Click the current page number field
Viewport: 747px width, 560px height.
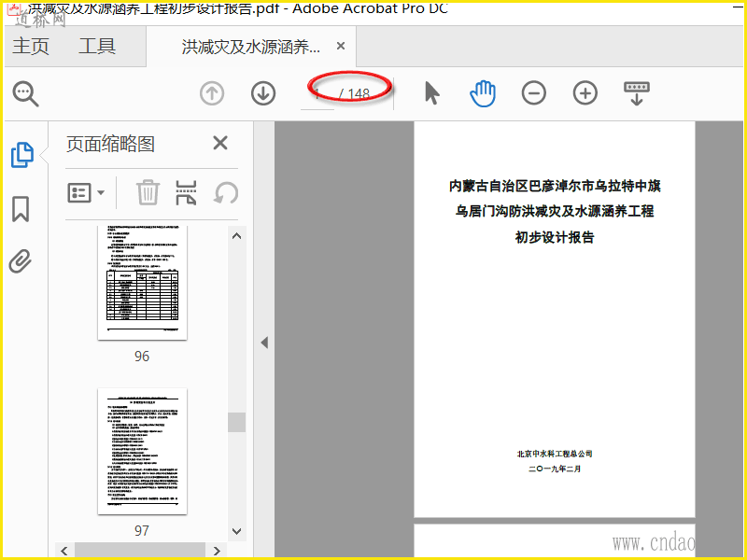pyautogui.click(x=317, y=94)
